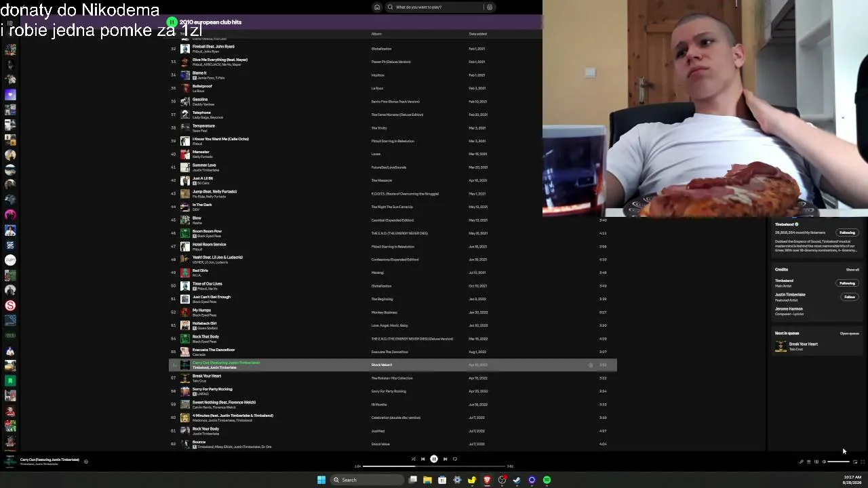Open Task View on the taskbar
The height and width of the screenshot is (488, 868).
coord(412,480)
